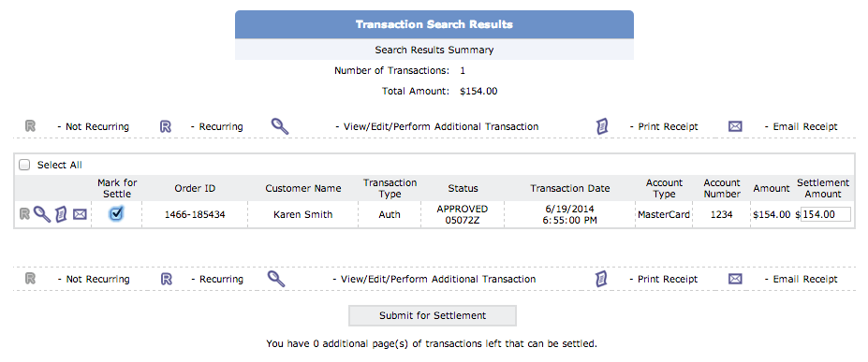Select order number 1466-185434 cell
868x362 pixels.
(x=195, y=214)
